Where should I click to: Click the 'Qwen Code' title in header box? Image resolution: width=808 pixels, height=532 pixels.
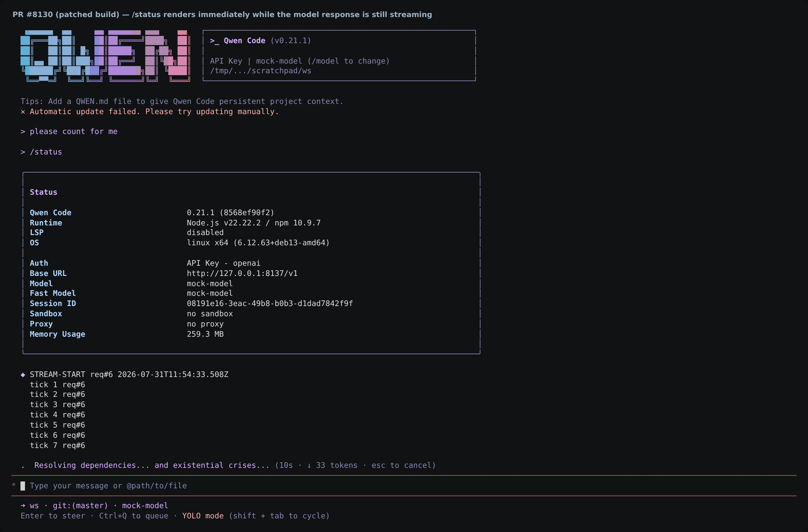[x=244, y=41]
